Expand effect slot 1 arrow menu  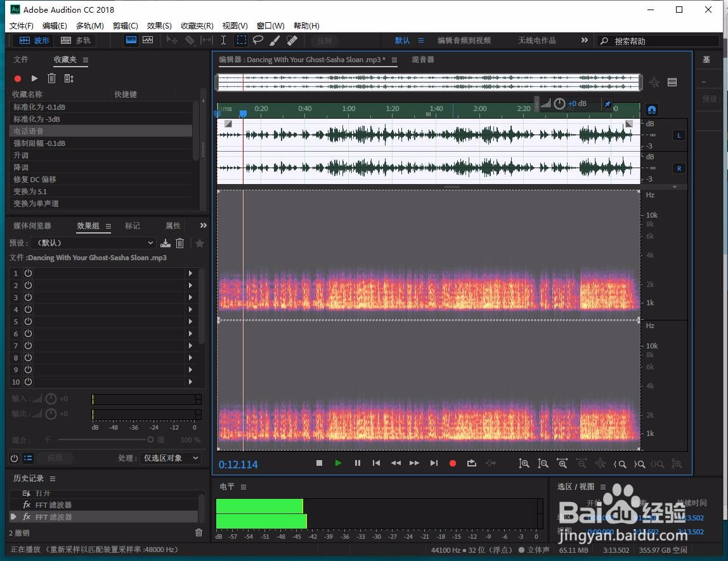(x=190, y=273)
